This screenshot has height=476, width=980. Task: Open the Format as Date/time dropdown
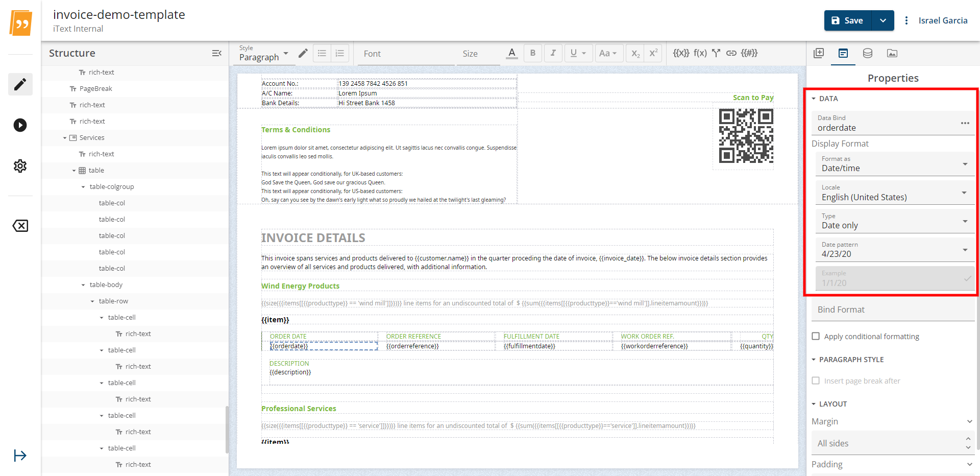tap(965, 164)
